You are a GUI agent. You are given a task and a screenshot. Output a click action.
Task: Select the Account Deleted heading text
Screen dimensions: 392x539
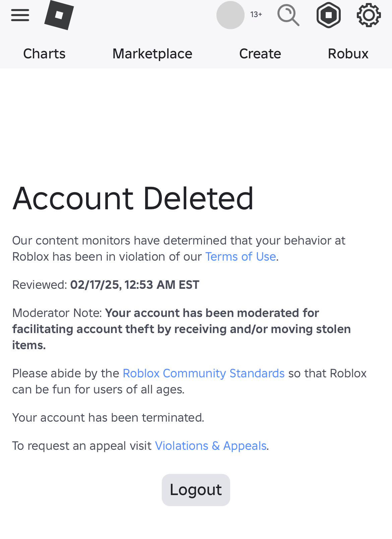click(x=133, y=199)
